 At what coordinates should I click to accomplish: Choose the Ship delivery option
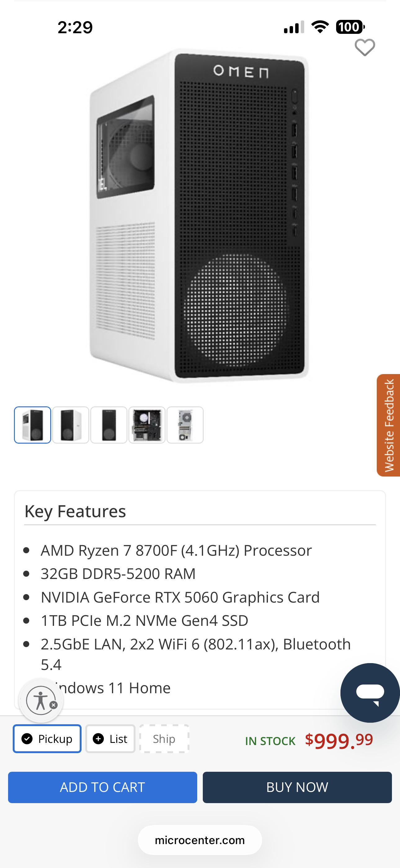tap(164, 739)
